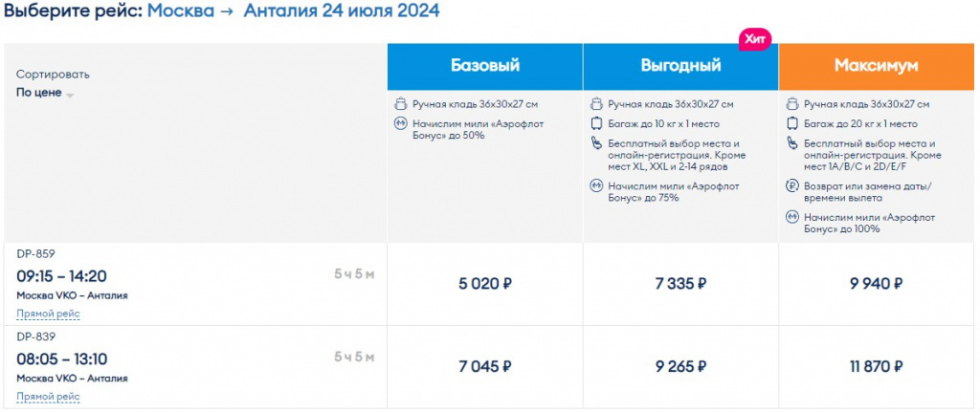Choose 7 335 ₽ Выгодный fare for DP-859
Image resolution: width=980 pixels, height=412 pixels.
pyautogui.click(x=680, y=284)
